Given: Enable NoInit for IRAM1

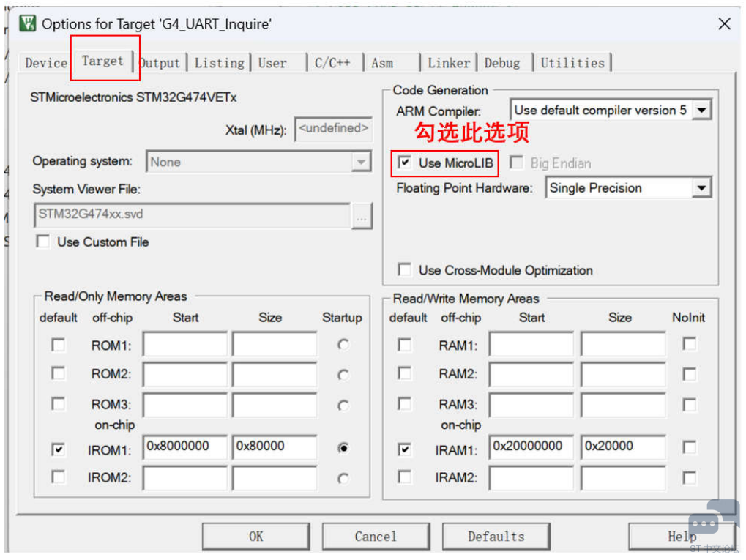Looking at the screenshot, I should 690,447.
